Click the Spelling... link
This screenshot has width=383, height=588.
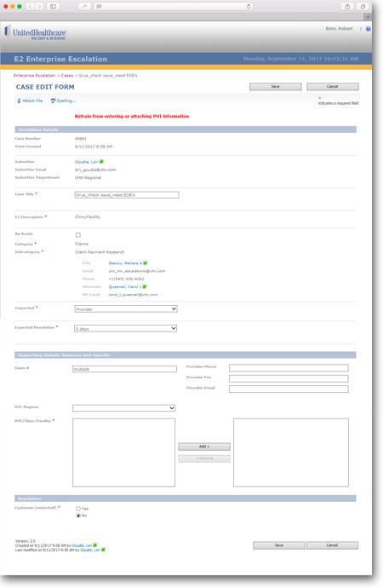(x=66, y=101)
